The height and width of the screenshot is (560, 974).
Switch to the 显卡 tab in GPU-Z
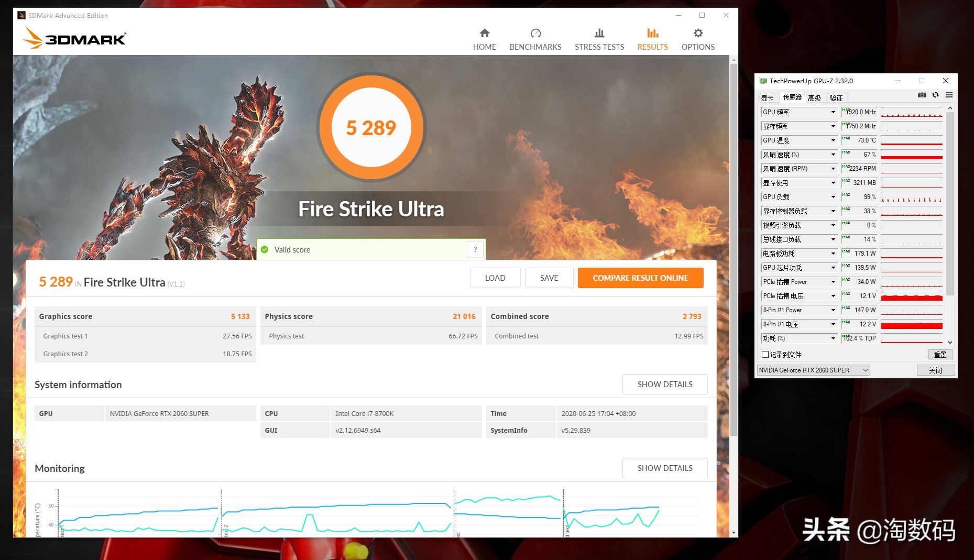coord(767,98)
